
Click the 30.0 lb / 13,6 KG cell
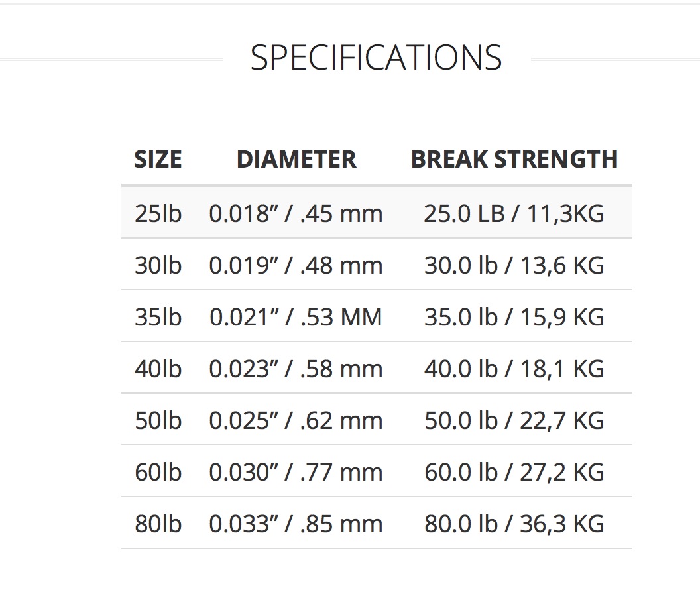pos(514,265)
